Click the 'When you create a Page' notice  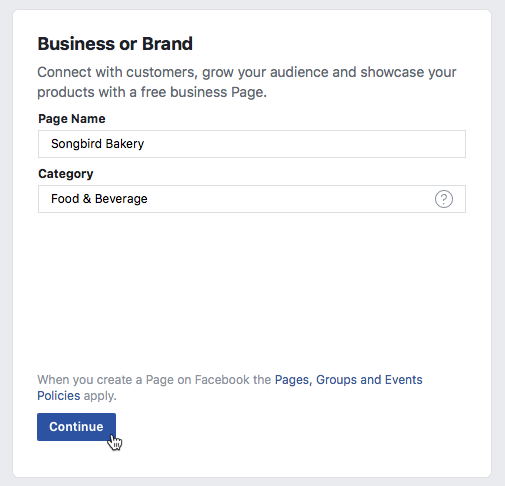click(230, 388)
